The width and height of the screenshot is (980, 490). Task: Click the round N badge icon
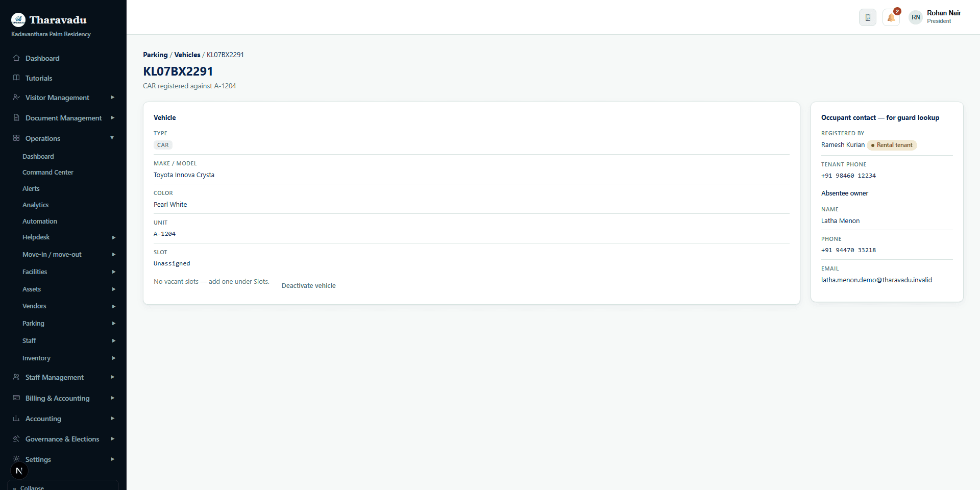19,471
